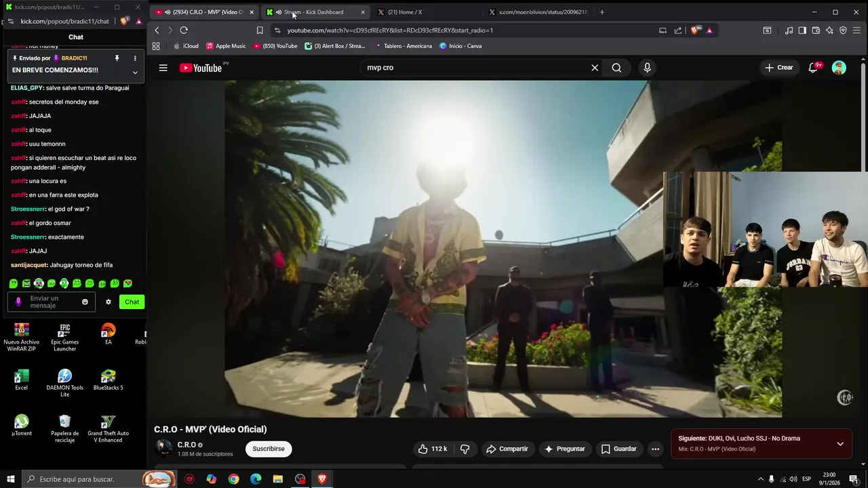
Task: Open the YouTube notifications bell
Action: 813,68
